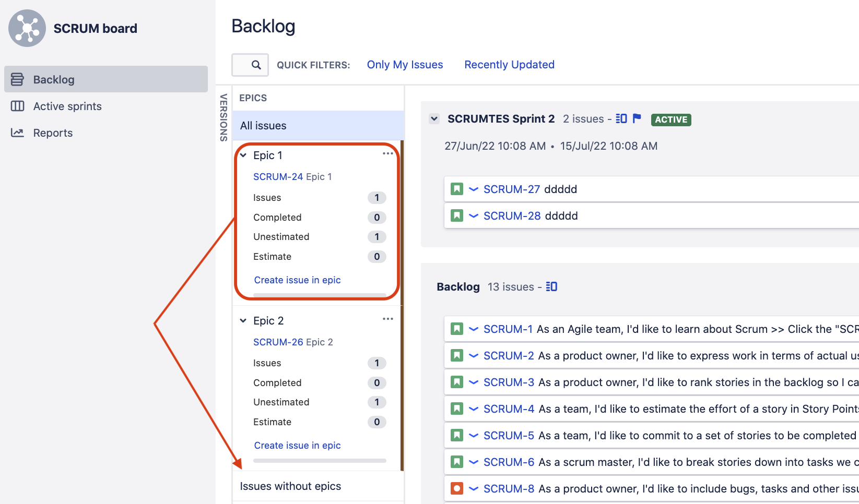Click the Epic 1 progress bar
The image size is (859, 504).
click(x=320, y=295)
